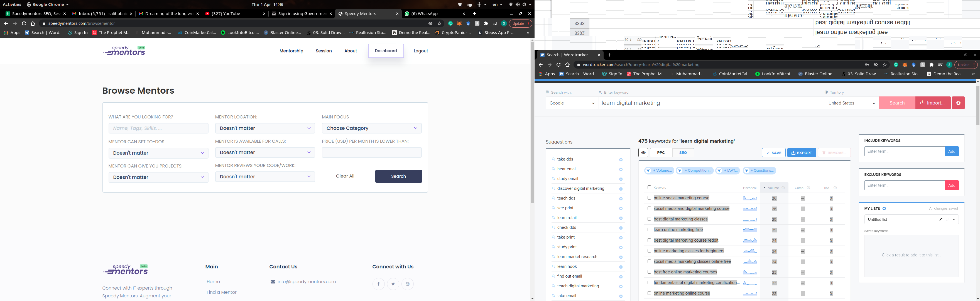Open Mentor Is Available For Calls dropdown
980x301 pixels.
[265, 152]
